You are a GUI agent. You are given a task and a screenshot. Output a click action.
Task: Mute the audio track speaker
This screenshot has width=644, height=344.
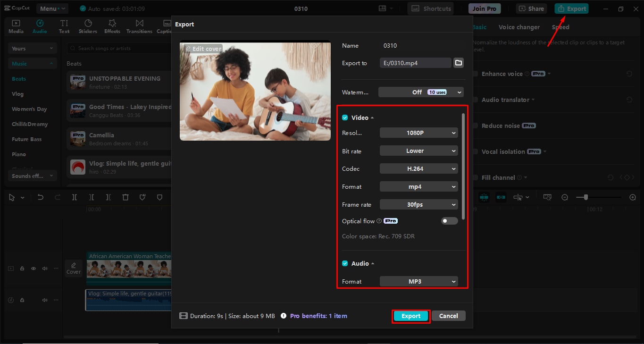tap(45, 300)
